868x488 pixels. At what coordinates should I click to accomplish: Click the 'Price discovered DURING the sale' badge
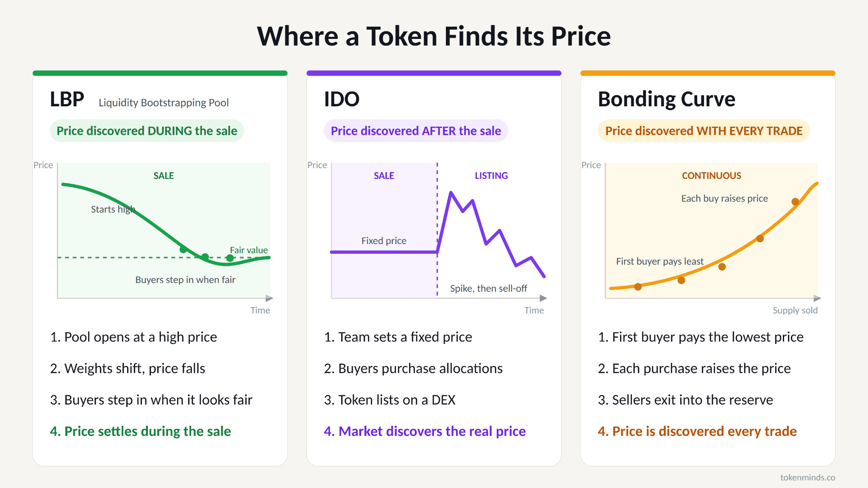[147, 131]
